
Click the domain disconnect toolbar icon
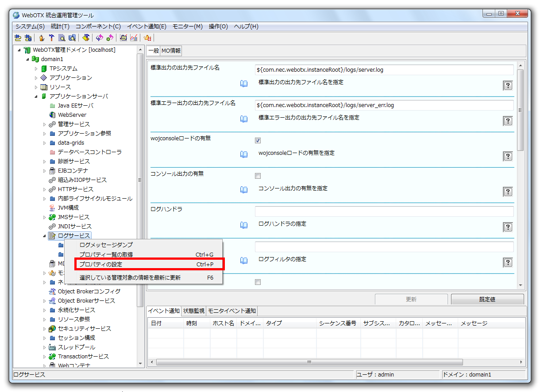28,38
